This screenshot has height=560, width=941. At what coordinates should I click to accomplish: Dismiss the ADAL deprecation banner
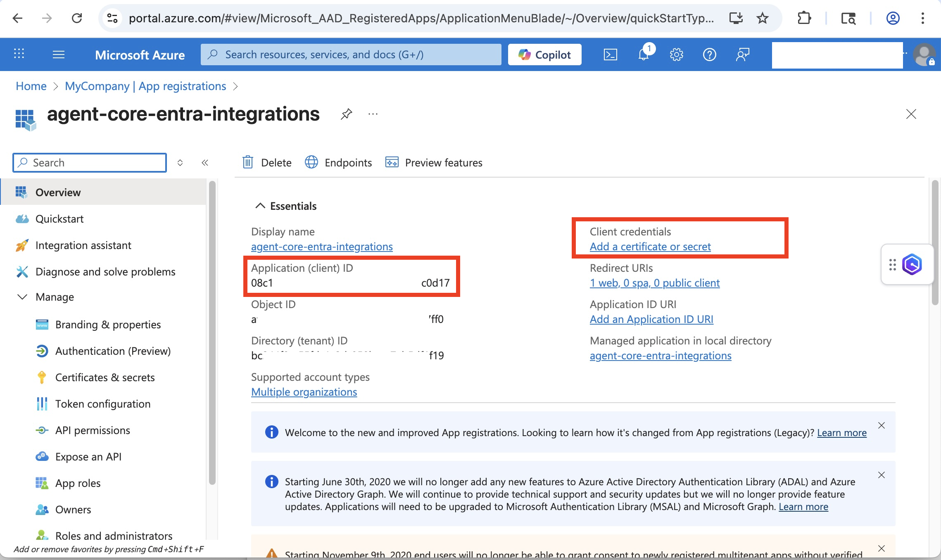pos(882,475)
